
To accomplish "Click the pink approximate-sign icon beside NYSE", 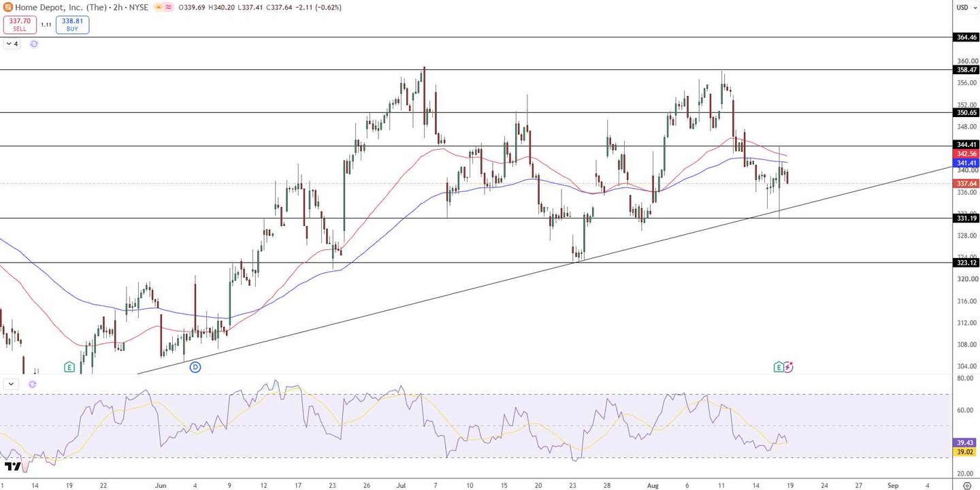I will [x=168, y=7].
